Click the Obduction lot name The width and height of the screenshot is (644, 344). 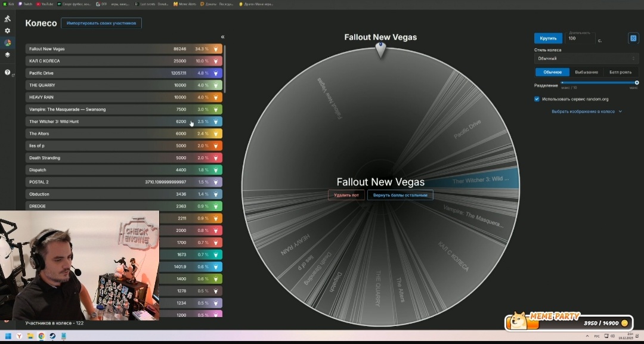pos(39,194)
